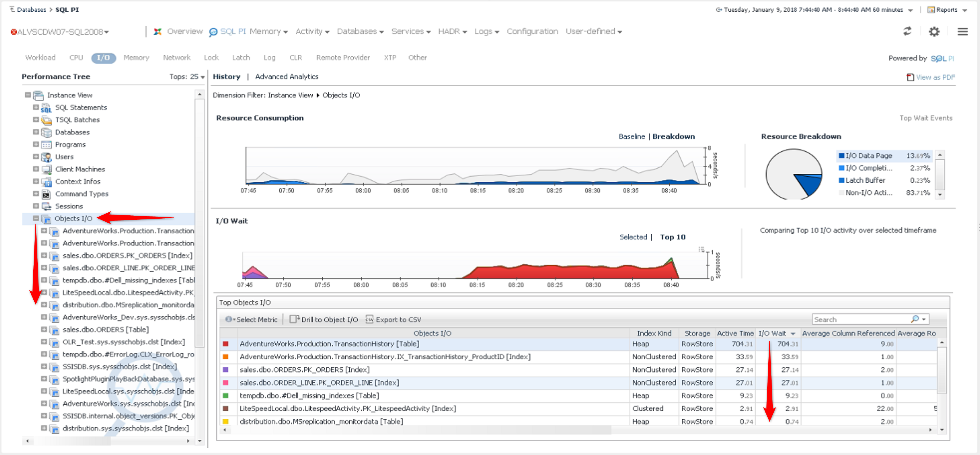Switch to the CPU tab
This screenshot has height=455, width=980.
coord(76,58)
